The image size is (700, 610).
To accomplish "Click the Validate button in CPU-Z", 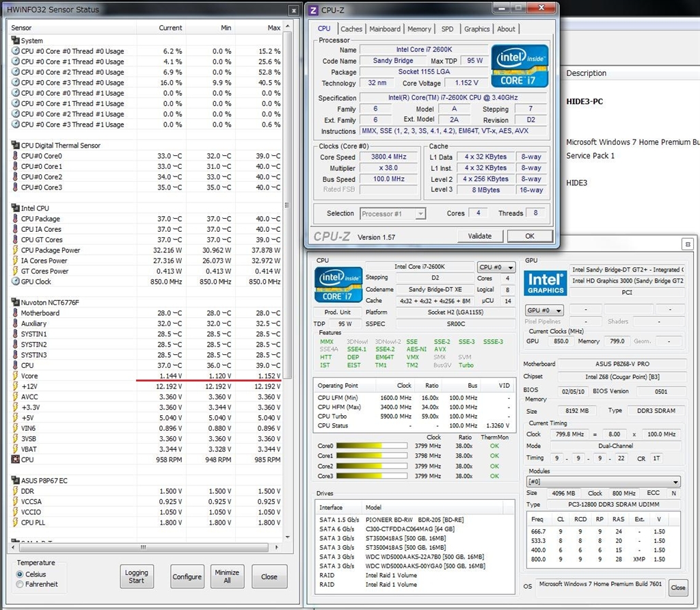I will (481, 235).
